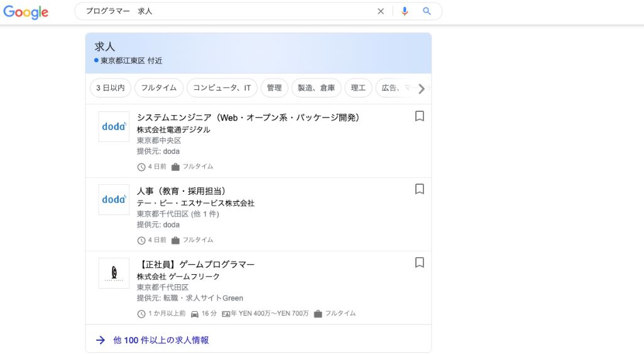
Task: Click 株式会社 ゲームフリーク company name
Action: pos(178,276)
